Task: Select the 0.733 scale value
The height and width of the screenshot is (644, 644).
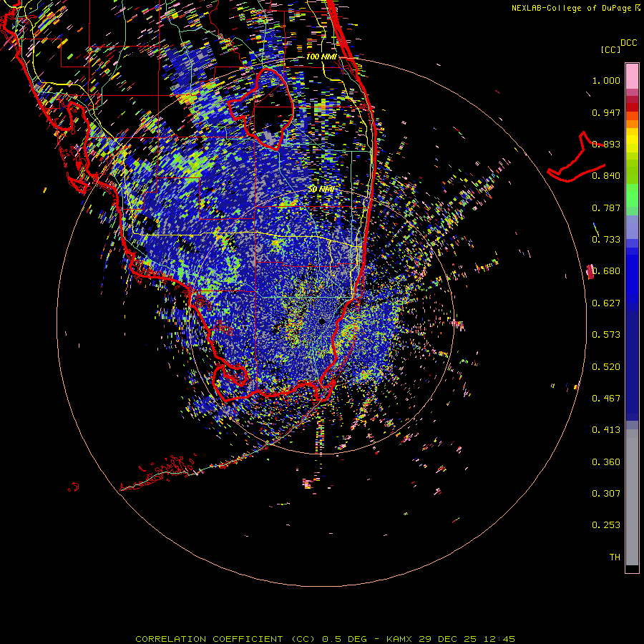Action: [x=606, y=240]
